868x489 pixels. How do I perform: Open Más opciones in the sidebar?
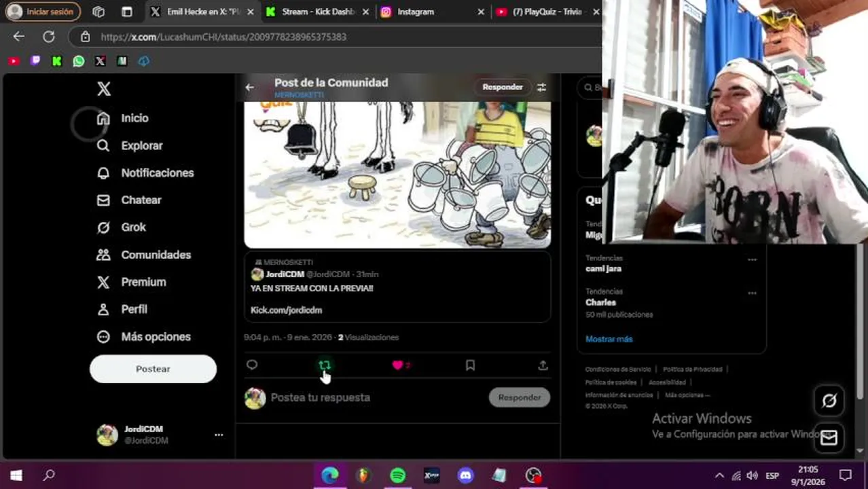pyautogui.click(x=144, y=336)
